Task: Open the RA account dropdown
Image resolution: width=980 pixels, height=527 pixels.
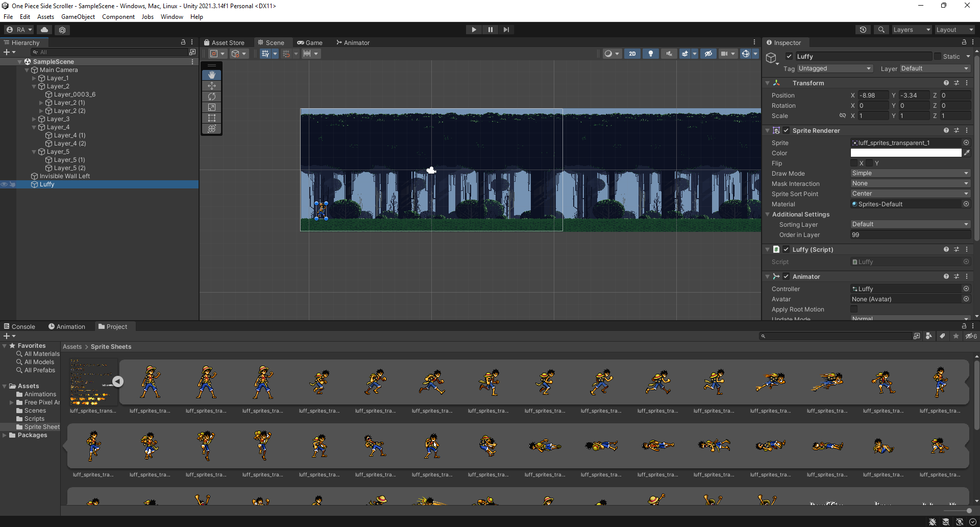Action: point(19,30)
